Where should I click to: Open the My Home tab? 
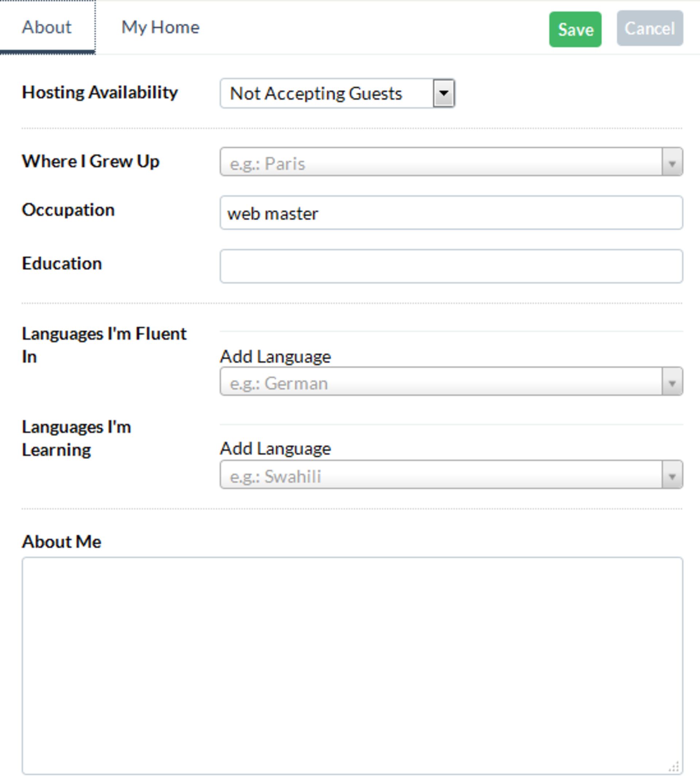point(160,27)
